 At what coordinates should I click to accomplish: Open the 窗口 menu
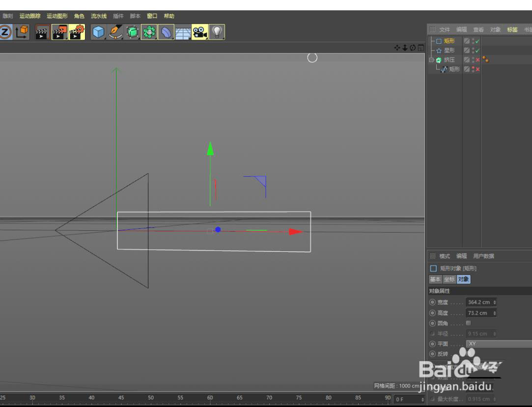pyautogui.click(x=152, y=16)
